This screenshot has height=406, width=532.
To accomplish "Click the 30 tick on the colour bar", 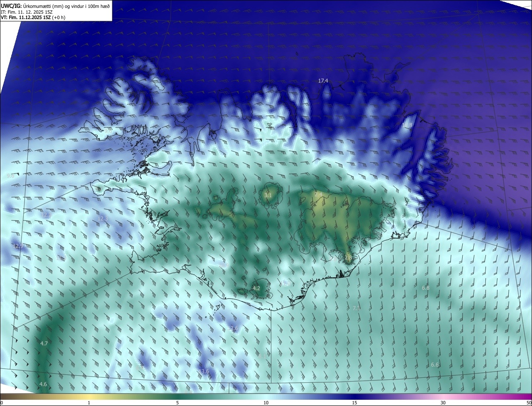I will 443,403.
